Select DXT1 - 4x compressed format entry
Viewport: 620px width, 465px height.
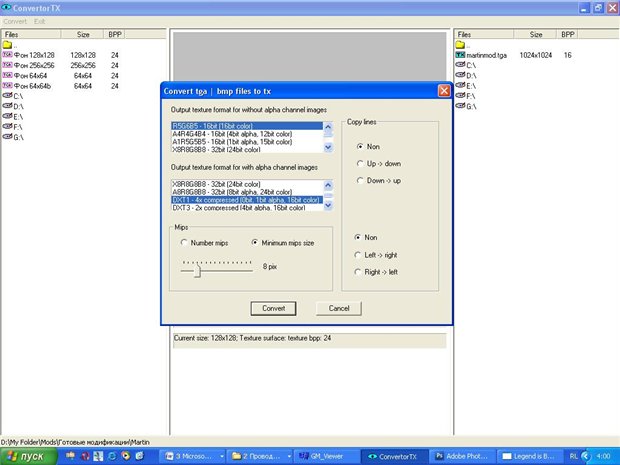click(247, 200)
